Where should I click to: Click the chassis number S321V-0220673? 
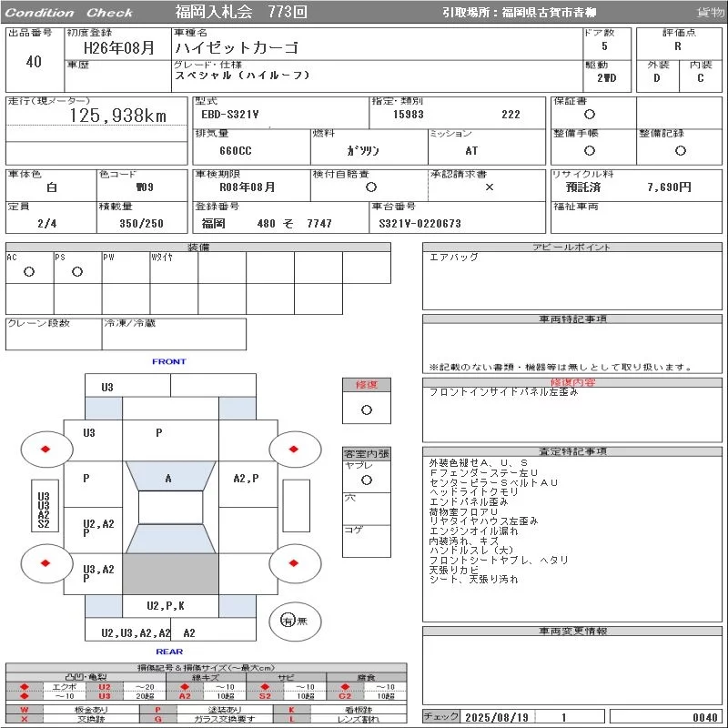pyautogui.click(x=420, y=224)
